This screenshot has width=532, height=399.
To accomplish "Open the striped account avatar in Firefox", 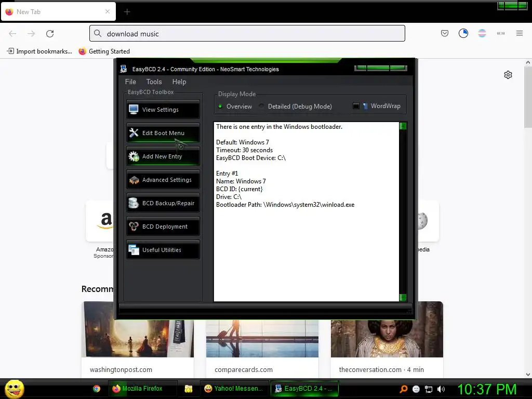I will (x=482, y=33).
